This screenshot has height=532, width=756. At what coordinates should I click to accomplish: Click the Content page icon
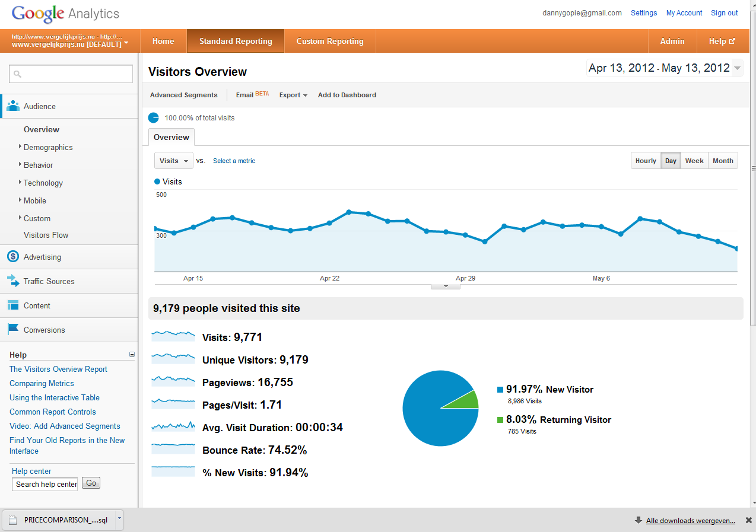pyautogui.click(x=13, y=305)
